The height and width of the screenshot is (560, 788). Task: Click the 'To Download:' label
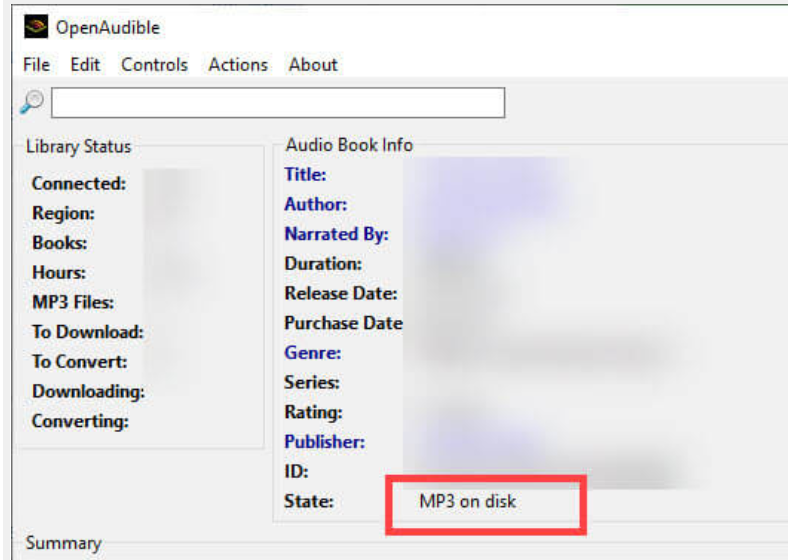(88, 332)
